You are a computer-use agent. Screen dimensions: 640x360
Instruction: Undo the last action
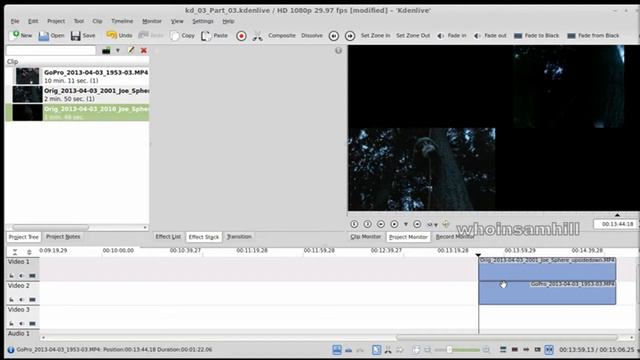pos(119,36)
